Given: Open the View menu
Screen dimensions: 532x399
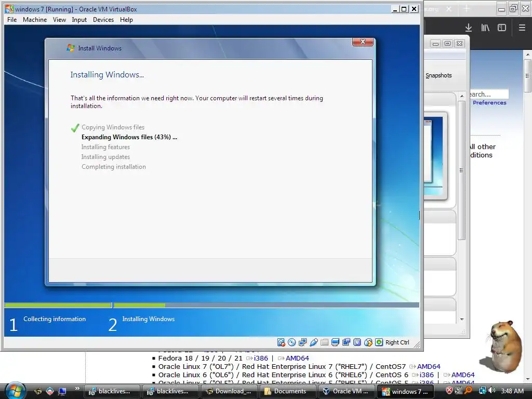Looking at the screenshot, I should [59, 20].
